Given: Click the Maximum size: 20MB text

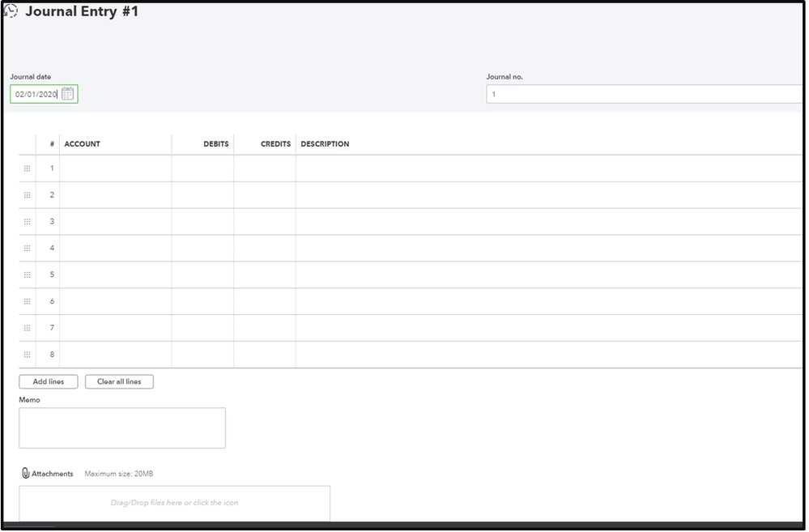Looking at the screenshot, I should coord(119,474).
